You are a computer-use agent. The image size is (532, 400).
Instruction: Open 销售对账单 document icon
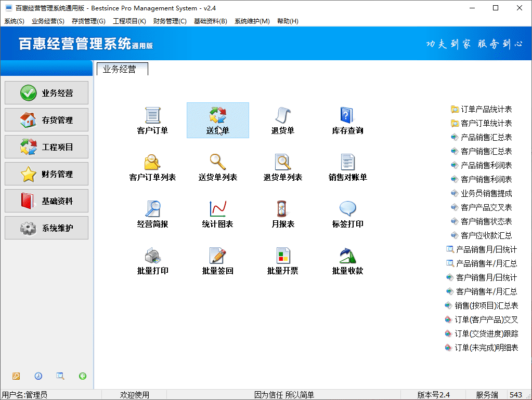point(347,167)
